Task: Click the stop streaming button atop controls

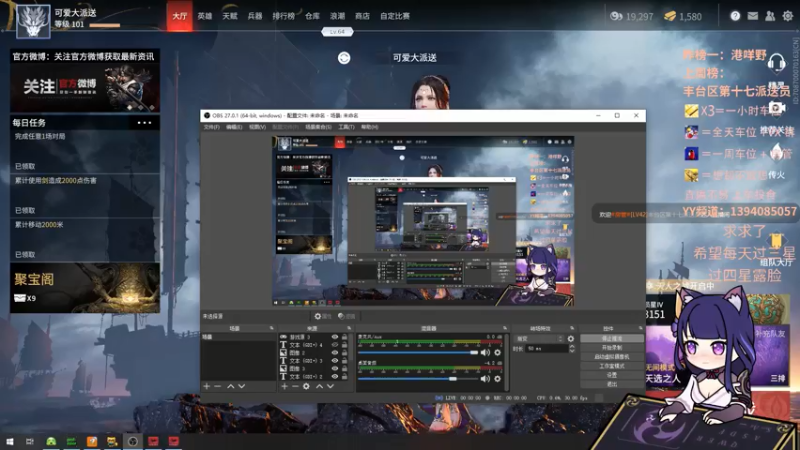Action: click(x=612, y=338)
